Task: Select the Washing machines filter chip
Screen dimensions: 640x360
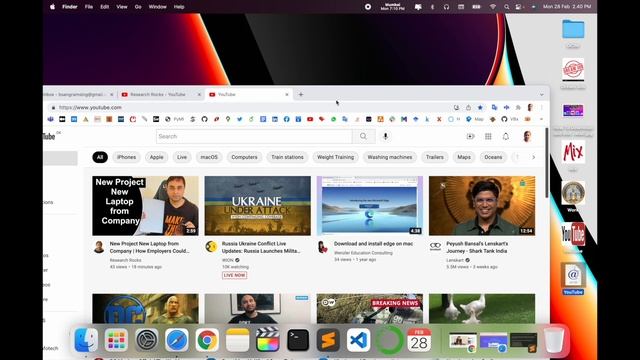Action: [390, 157]
